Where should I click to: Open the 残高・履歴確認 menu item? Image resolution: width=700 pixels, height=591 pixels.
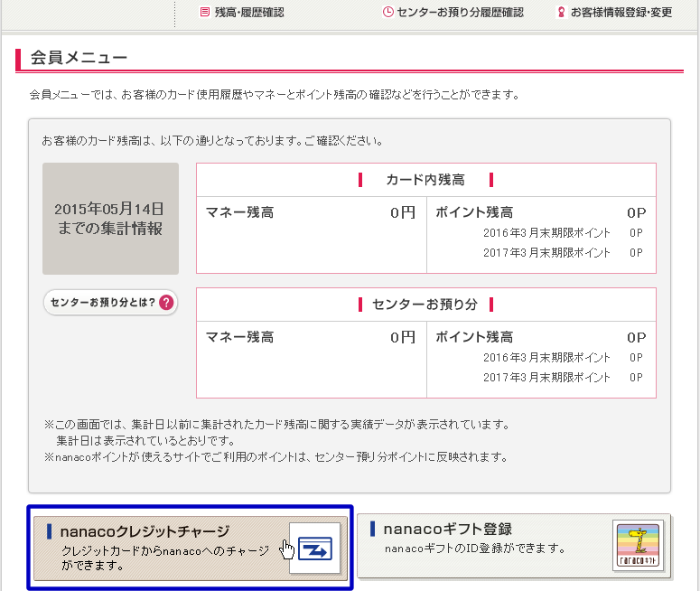pos(249,13)
